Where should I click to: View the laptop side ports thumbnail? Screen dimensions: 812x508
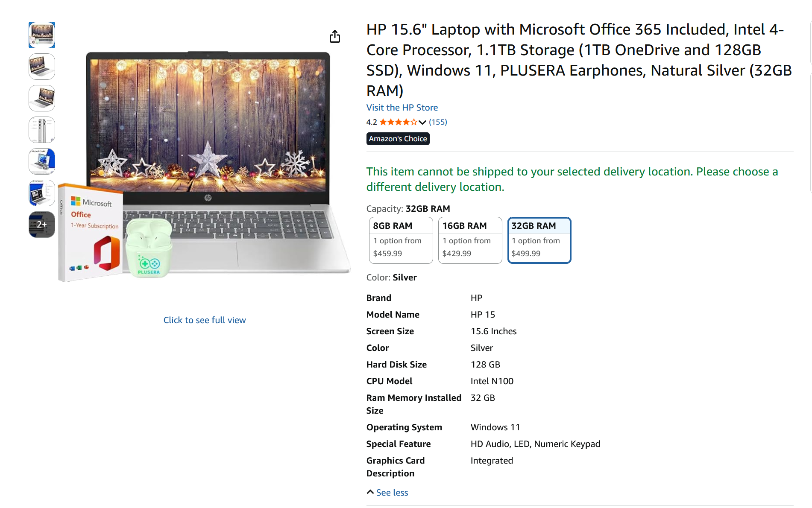tap(42, 130)
